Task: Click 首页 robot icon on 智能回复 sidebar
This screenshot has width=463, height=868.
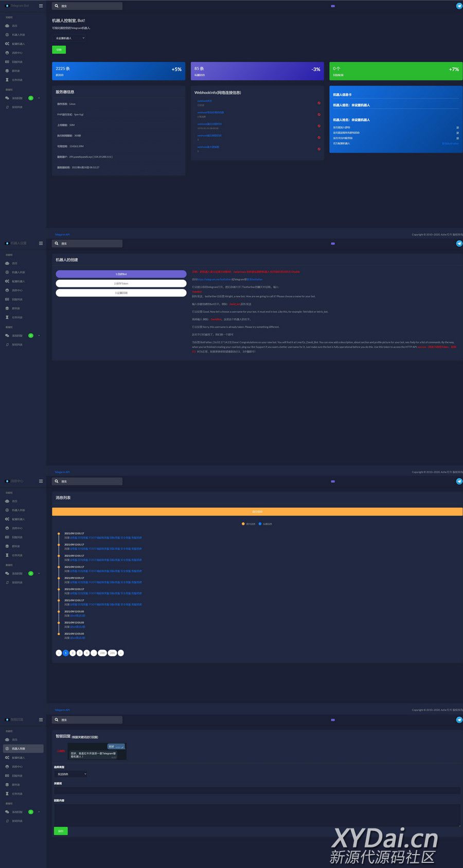Action: [x=7, y=739]
